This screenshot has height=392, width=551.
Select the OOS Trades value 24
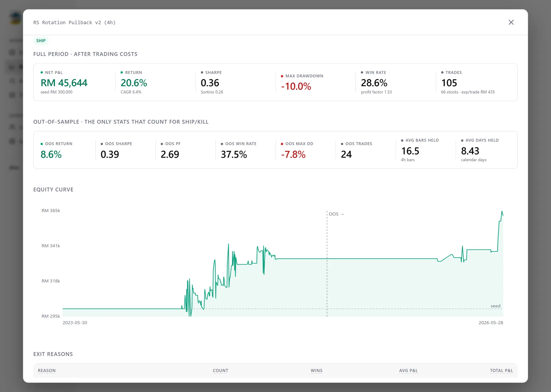(x=346, y=154)
